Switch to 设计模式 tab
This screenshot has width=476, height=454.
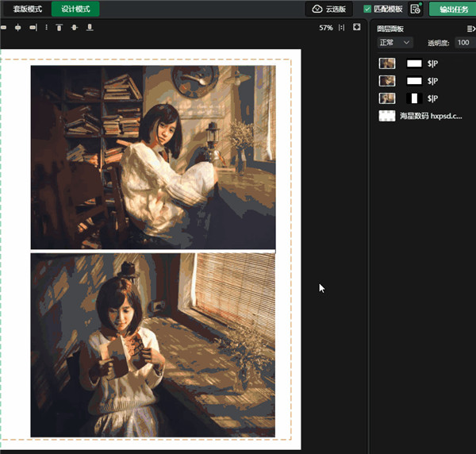pyautogui.click(x=75, y=9)
